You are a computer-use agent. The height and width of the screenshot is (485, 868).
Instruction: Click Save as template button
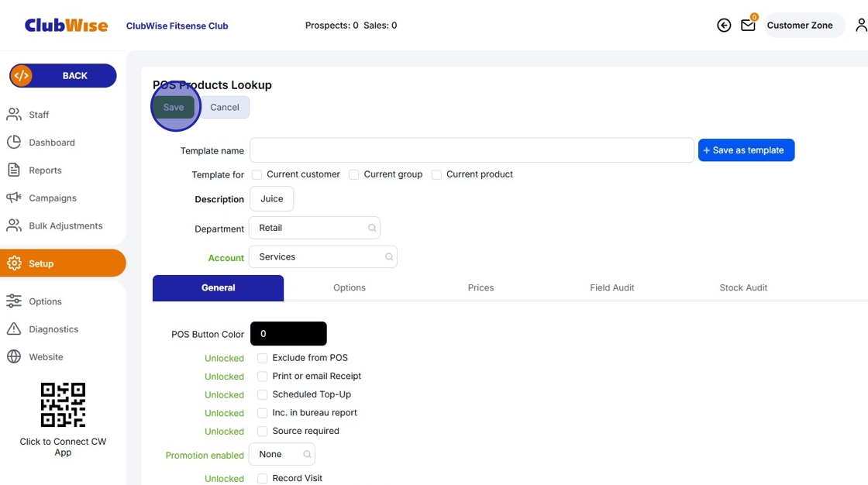[746, 150]
